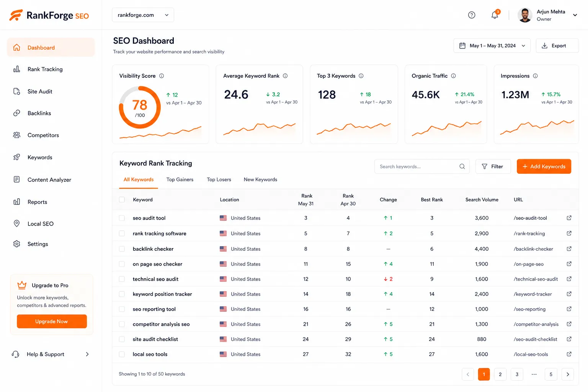588x392 pixels.
Task: Click the info icon beside Organic Traffic
Action: [453, 76]
